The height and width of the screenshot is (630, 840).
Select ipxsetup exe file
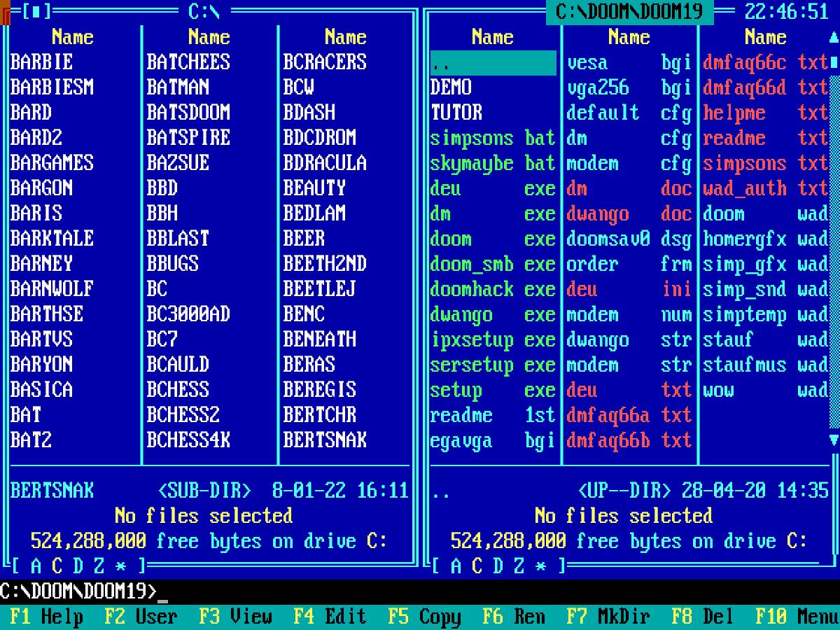pos(493,339)
